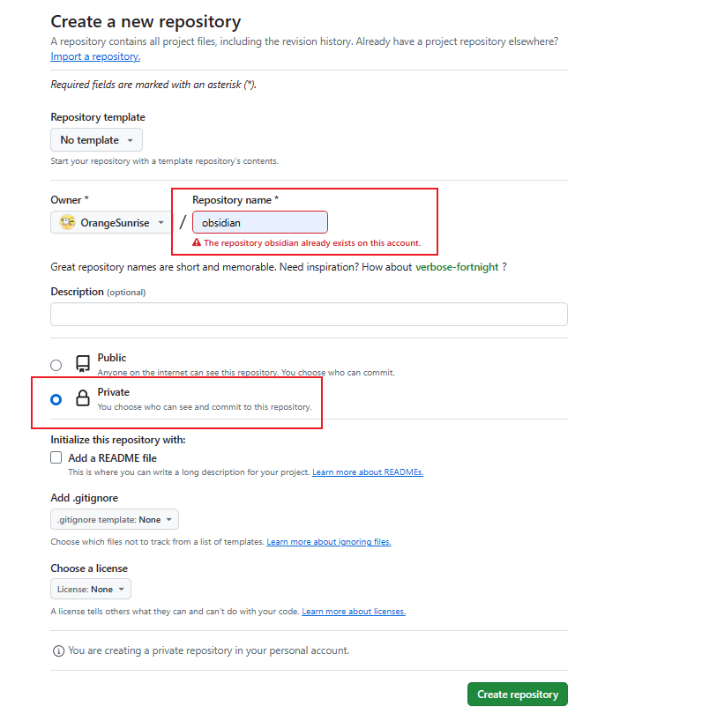The height and width of the screenshot is (728, 702).
Task: Follow the Import a repository link
Action: point(95,56)
